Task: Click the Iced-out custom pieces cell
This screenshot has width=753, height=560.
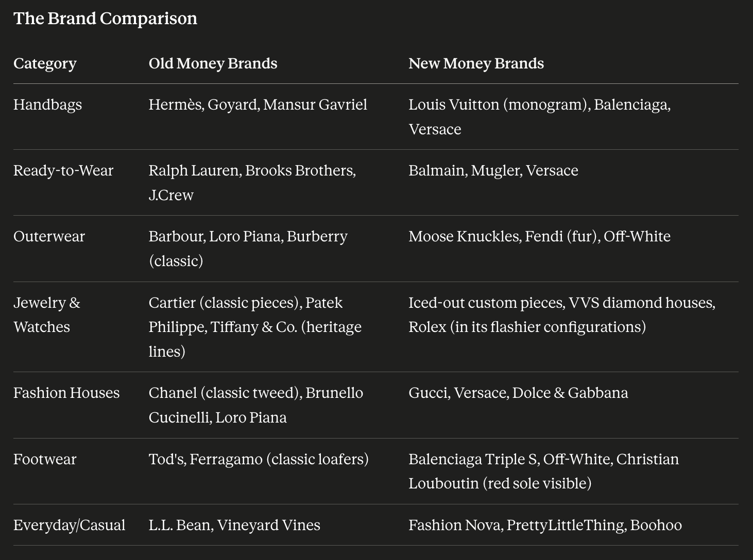Action: point(562,314)
